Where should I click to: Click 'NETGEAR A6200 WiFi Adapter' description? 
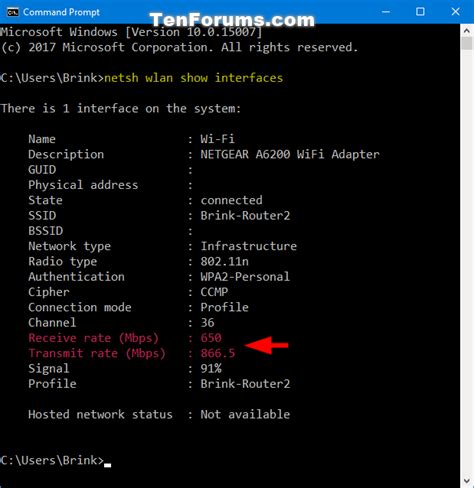click(x=290, y=154)
